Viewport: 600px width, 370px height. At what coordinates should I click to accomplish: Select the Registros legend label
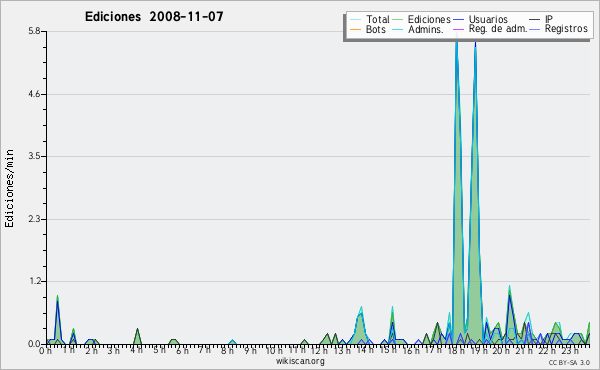tap(566, 29)
